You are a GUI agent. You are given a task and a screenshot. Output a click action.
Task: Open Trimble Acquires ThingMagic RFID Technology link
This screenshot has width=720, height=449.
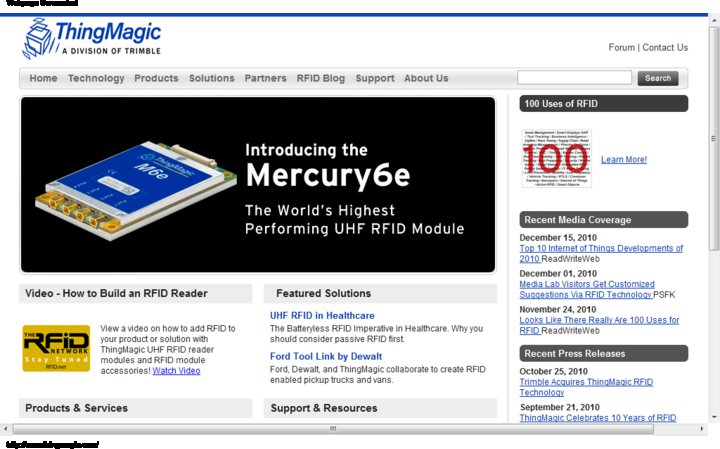[x=586, y=387]
